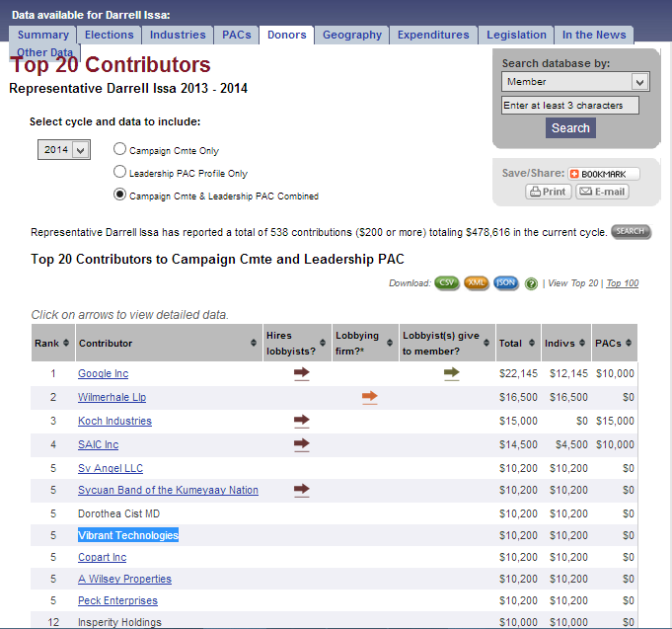Click Koch Industries hires lobbyists arrow
This screenshot has height=629, width=672.
tap(301, 421)
